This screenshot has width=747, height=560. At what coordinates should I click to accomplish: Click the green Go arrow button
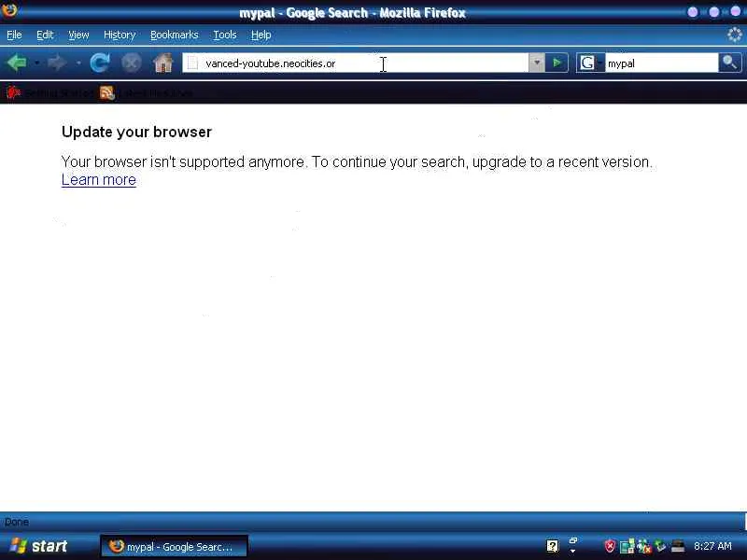(557, 63)
